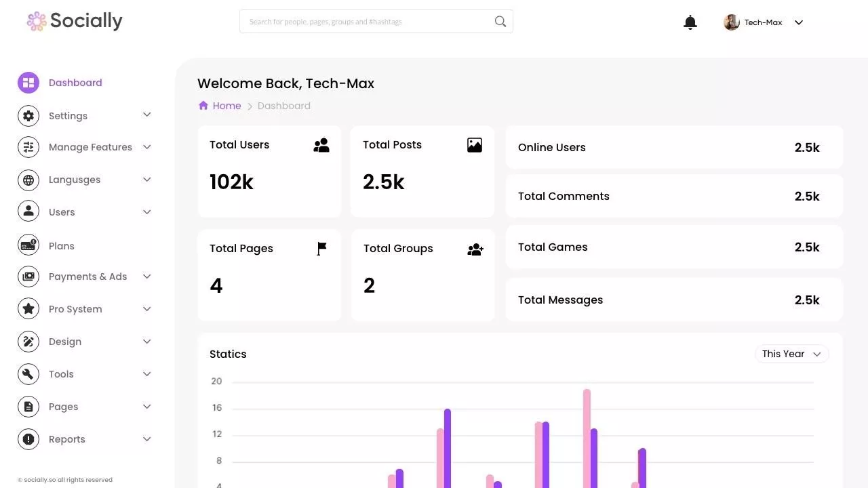Viewport: 868px width, 488px height.
Task: Click the Languages globe icon
Action: [28, 180]
